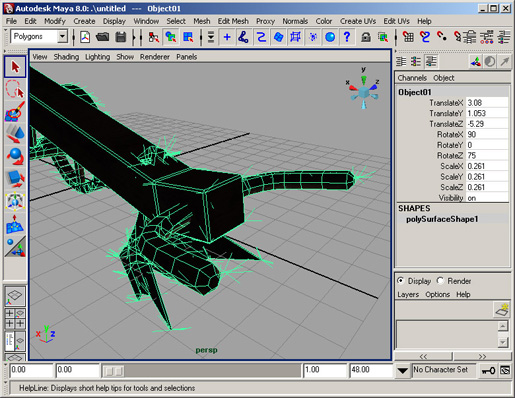Viewport: 515px width, 398px height.
Task: Open the viewport Shading menu
Action: (x=66, y=57)
